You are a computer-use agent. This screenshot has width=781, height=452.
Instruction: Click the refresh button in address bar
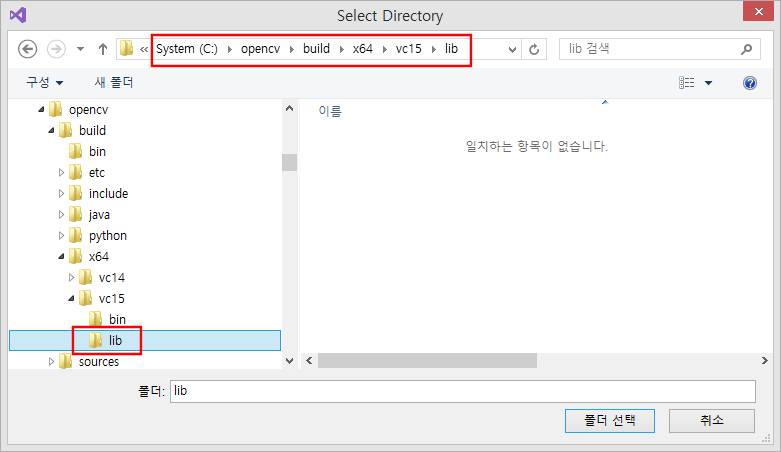(536, 49)
